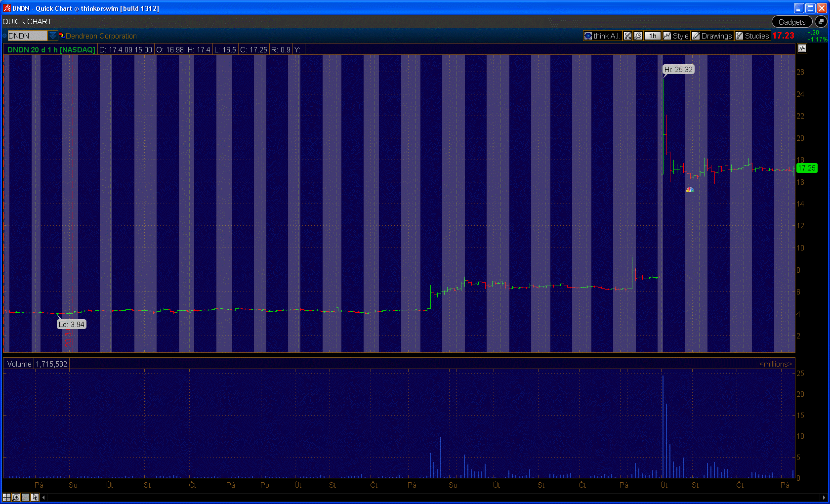Screen dimensions: 830x504
Task: Click the detach window icon next to Gadgets
Action: click(x=821, y=22)
